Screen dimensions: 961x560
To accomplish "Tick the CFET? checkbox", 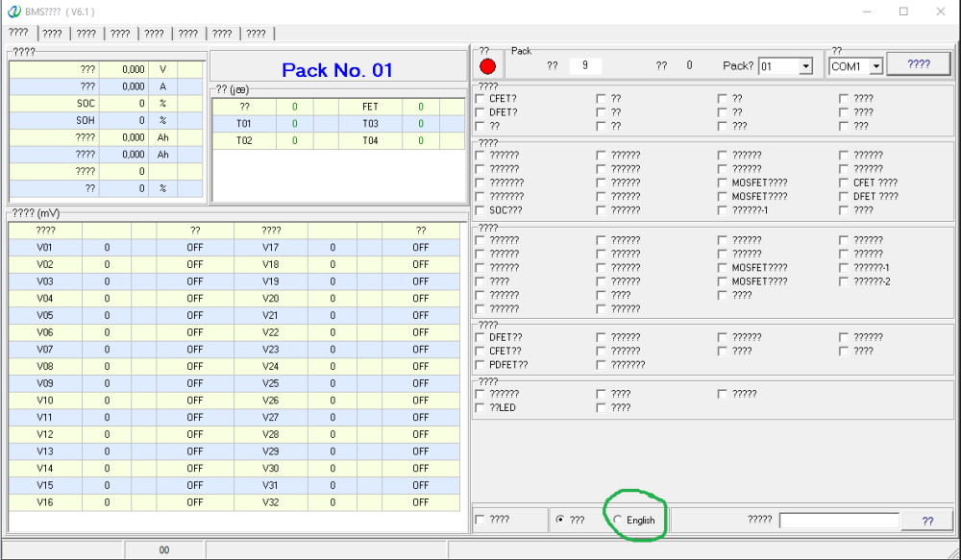I will click(480, 99).
